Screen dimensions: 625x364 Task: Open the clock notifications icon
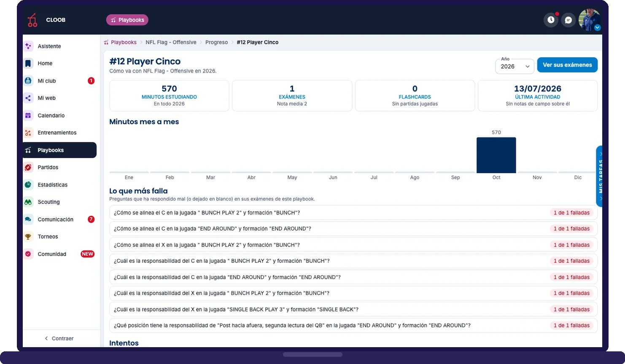[551, 20]
